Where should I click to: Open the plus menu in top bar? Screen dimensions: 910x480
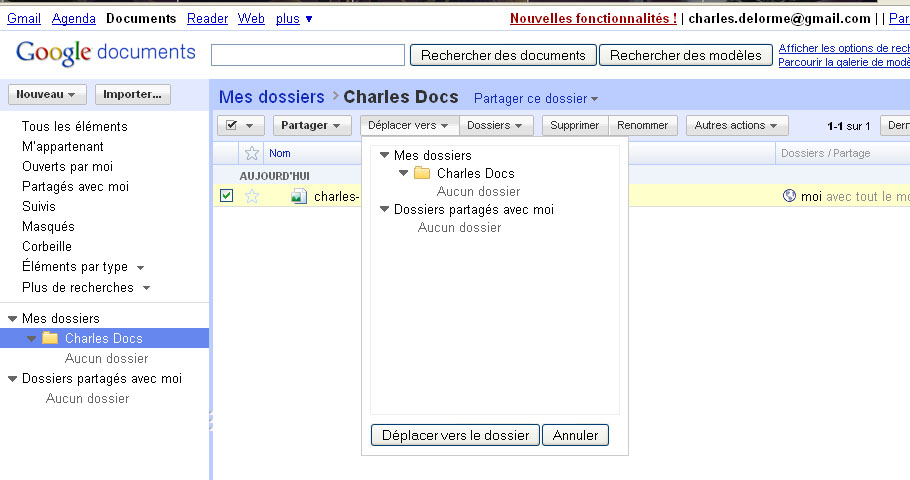tap(294, 19)
